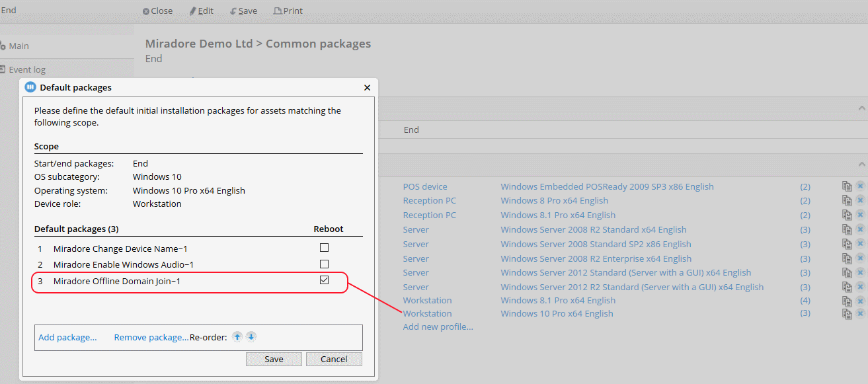Copy the POS device profile row
This screenshot has width=868, height=384.
(x=847, y=186)
